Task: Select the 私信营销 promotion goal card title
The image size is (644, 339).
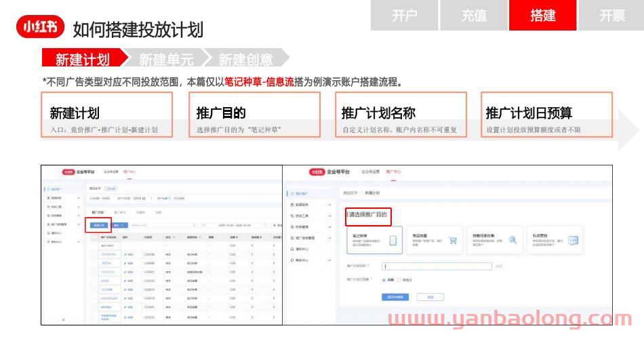Action: (x=540, y=236)
